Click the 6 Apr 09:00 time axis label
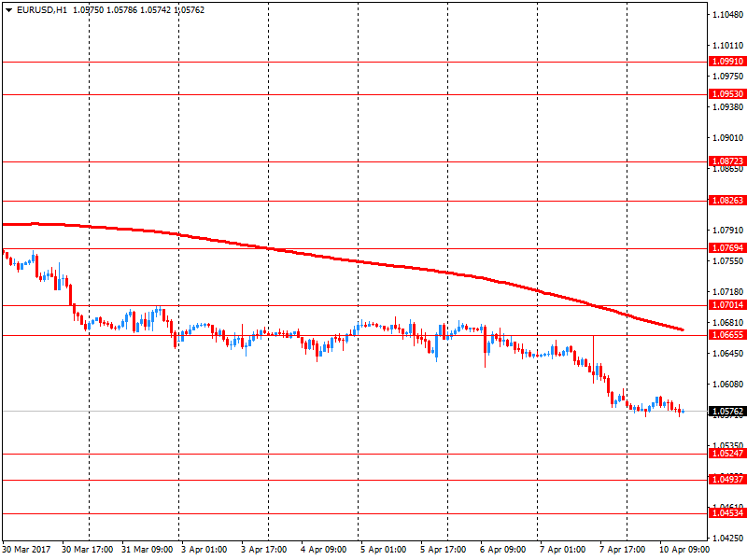 coord(503,550)
